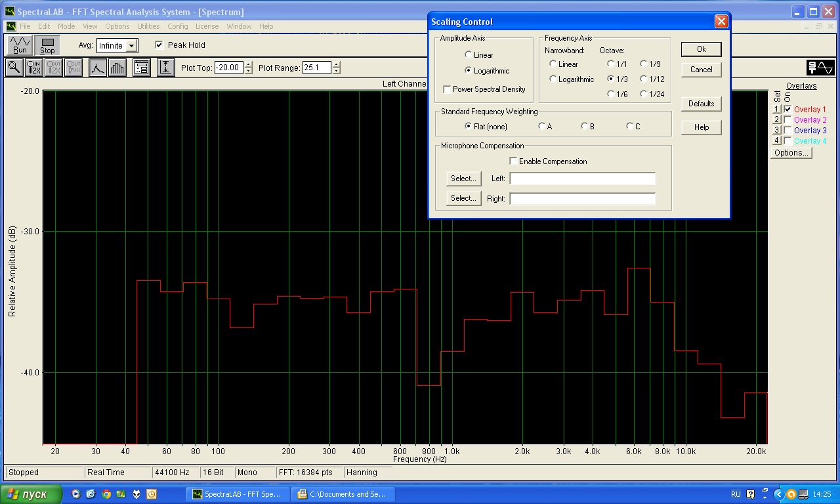Click the Zoom In 2X icon
Viewport: 840px width, 504px height.
coord(34,68)
